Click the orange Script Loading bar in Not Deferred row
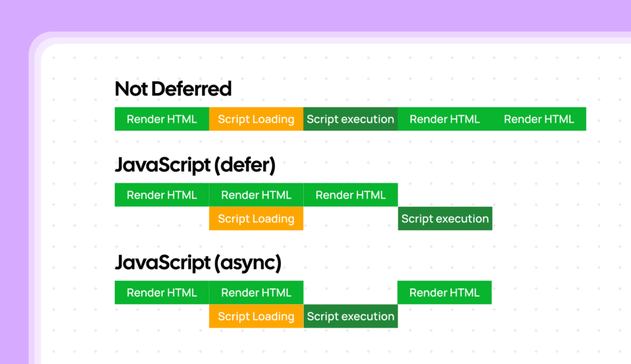631x364 pixels. pos(256,119)
